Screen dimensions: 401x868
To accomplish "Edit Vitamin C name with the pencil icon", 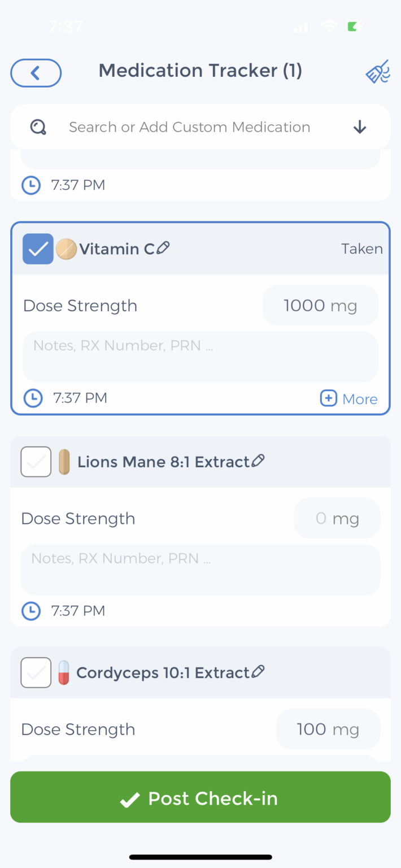I will (x=163, y=248).
